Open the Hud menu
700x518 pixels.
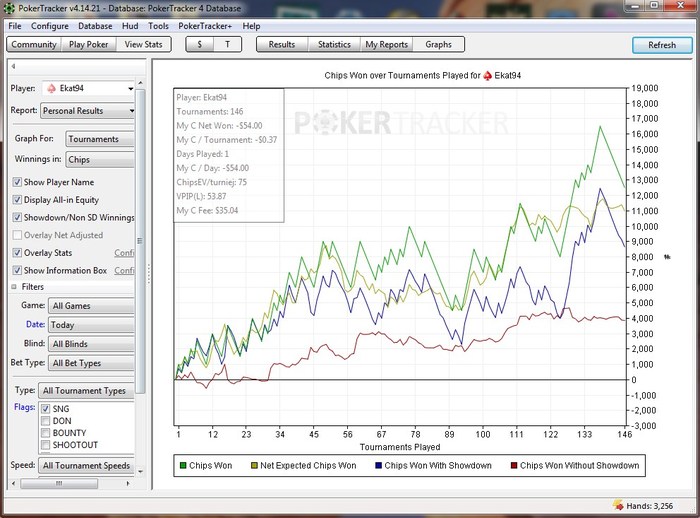130,26
